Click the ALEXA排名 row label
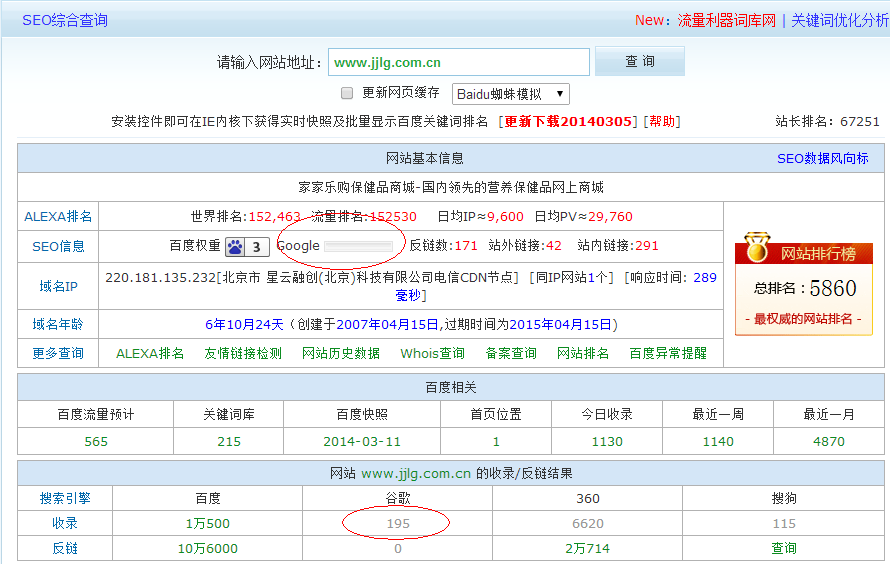890x564 pixels. 58,216
